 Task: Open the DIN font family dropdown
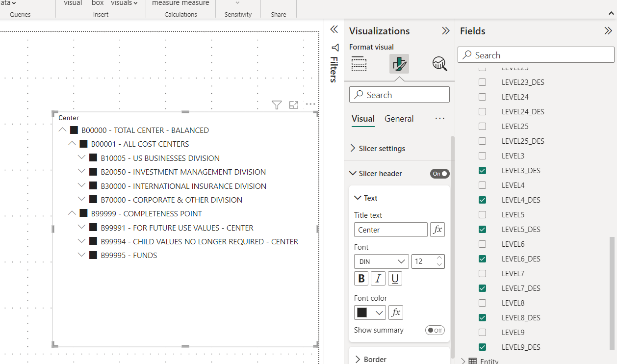382,261
